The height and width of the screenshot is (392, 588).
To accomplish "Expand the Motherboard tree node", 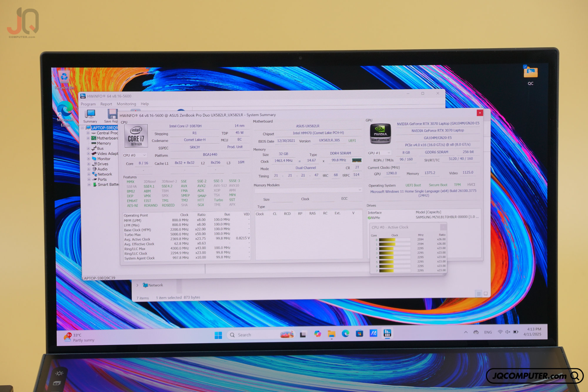I will [88, 138].
